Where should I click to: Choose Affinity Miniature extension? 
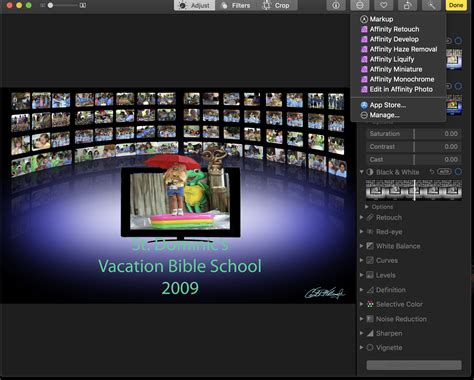(x=398, y=69)
